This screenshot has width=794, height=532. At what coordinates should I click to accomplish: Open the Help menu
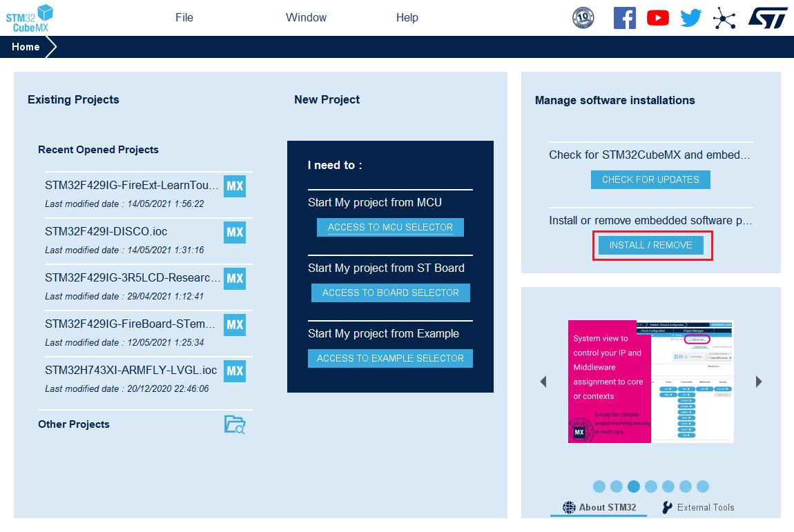coord(407,18)
